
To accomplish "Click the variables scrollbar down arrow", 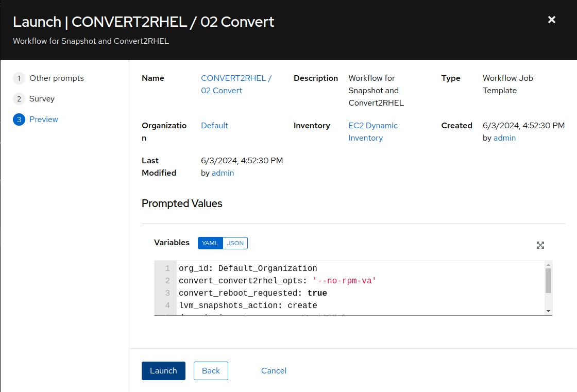I will click(548, 311).
